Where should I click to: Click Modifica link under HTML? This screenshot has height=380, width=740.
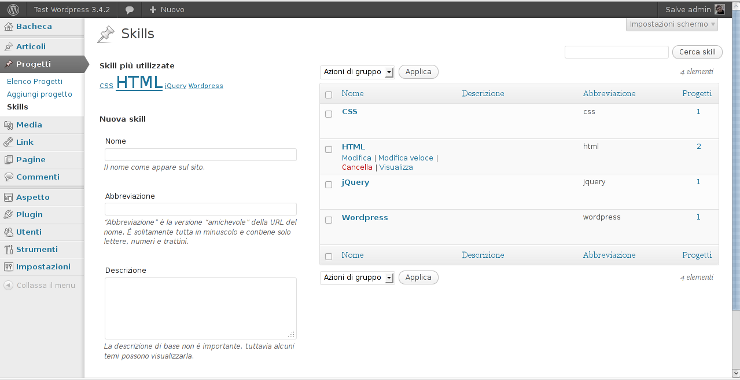point(356,158)
